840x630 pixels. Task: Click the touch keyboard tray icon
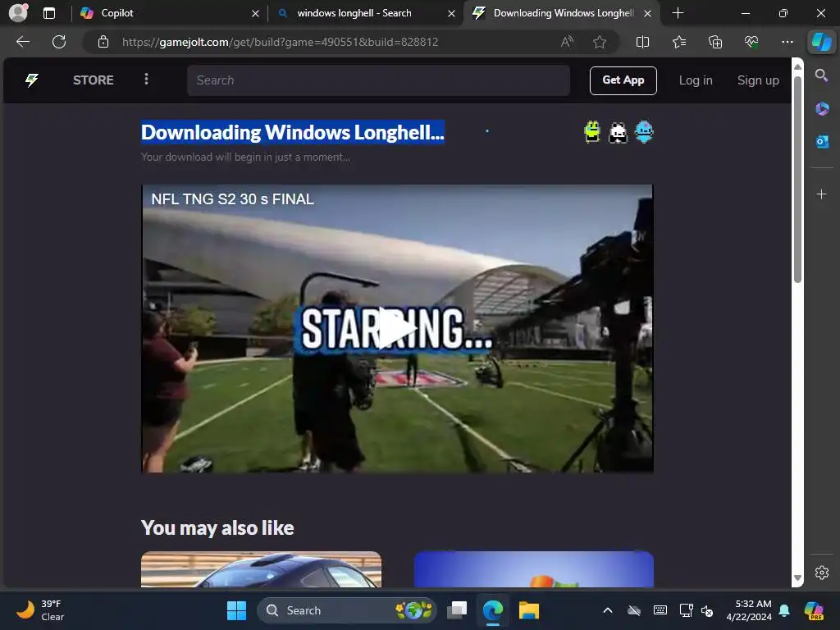coord(660,610)
